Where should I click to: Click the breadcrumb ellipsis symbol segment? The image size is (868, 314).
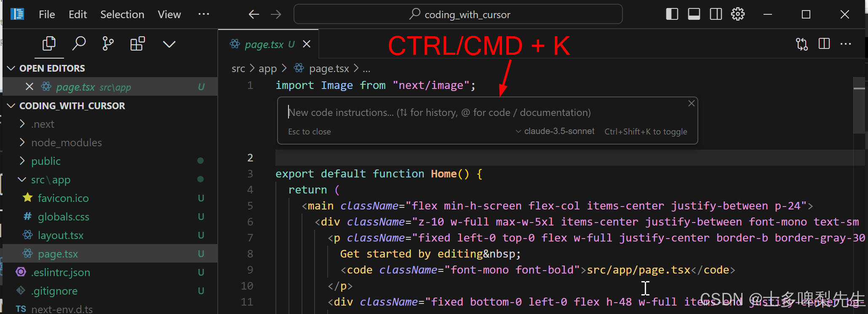tap(366, 69)
